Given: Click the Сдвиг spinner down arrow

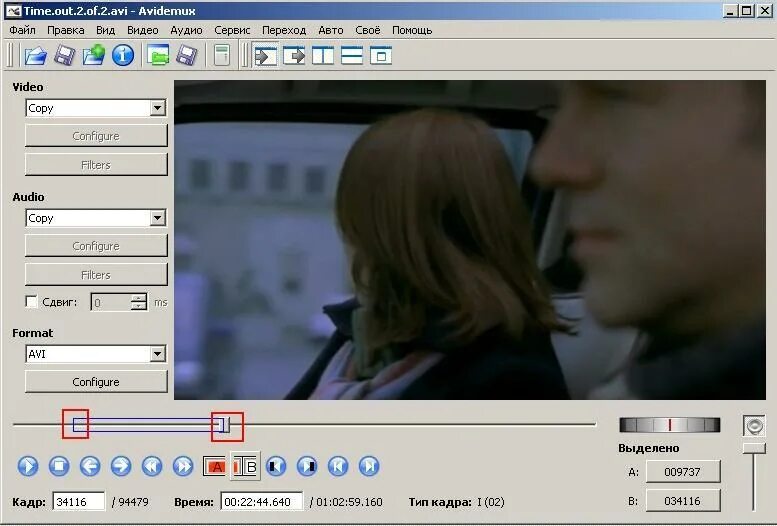Looking at the screenshot, I should tap(139, 306).
